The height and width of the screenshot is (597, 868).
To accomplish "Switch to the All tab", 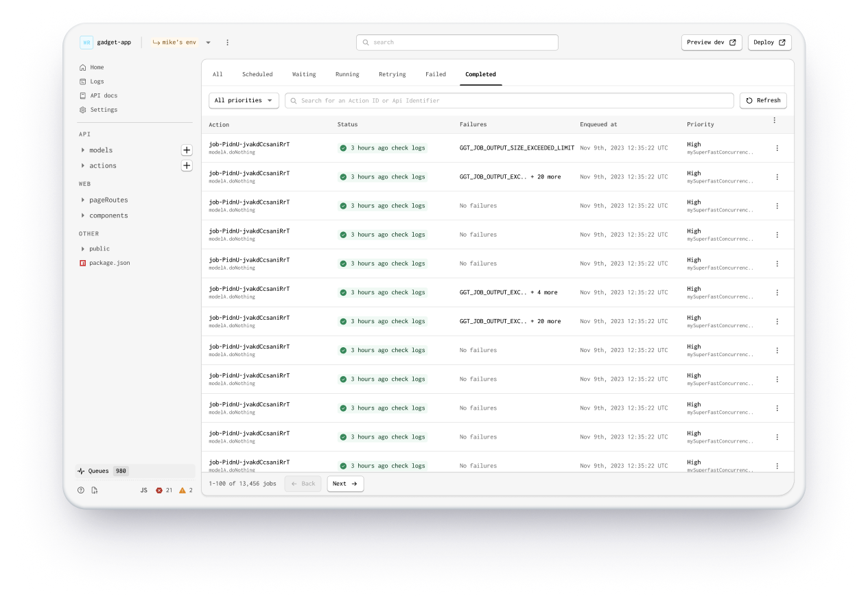I will point(218,74).
